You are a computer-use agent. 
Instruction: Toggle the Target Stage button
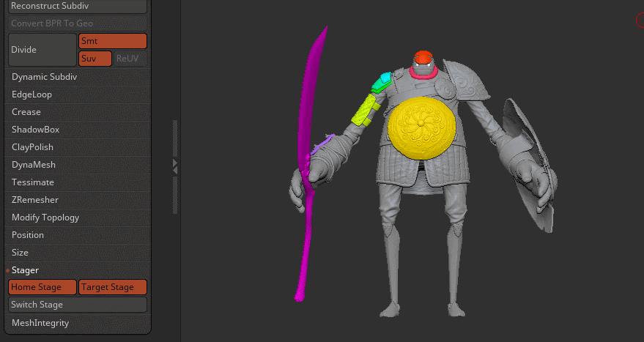point(113,287)
